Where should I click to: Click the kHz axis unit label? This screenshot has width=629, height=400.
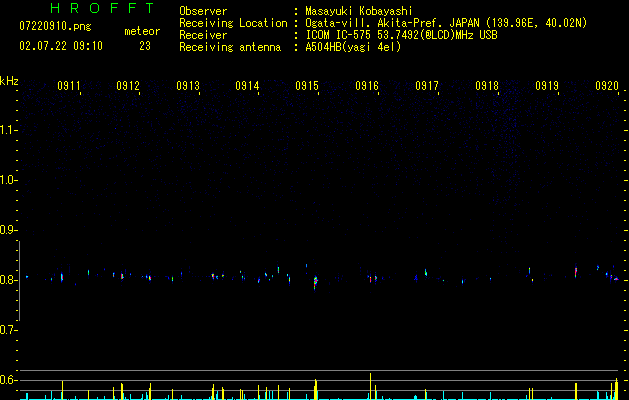(9, 81)
